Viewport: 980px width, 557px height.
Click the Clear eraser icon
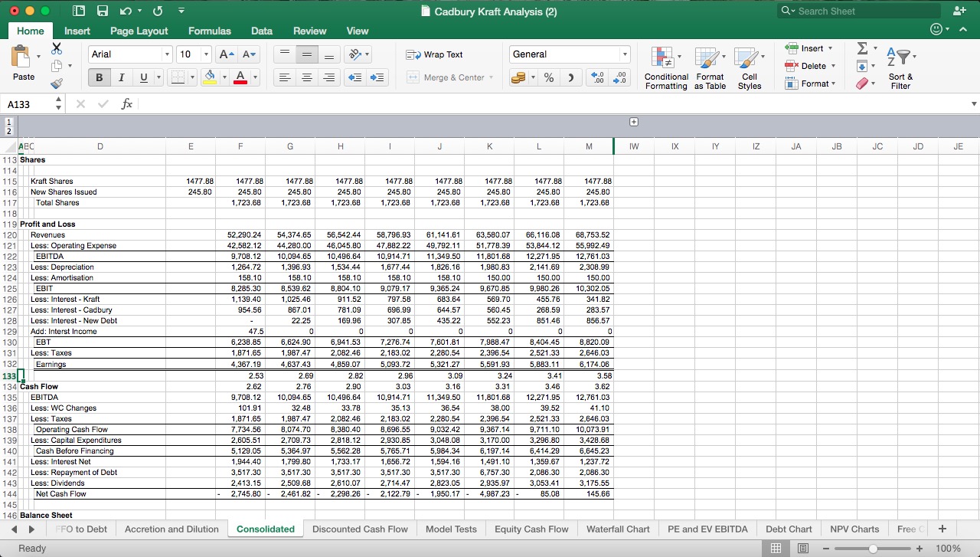point(864,84)
